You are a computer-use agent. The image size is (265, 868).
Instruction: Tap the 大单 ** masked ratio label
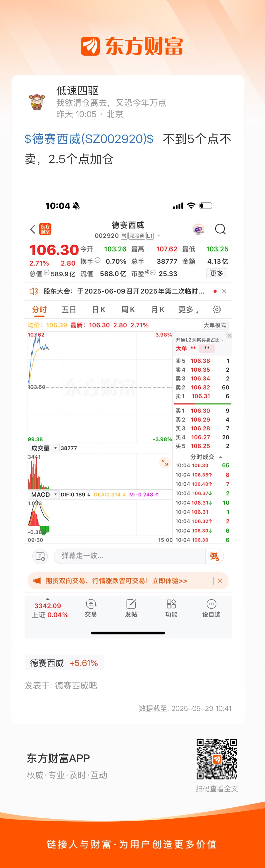(195, 348)
